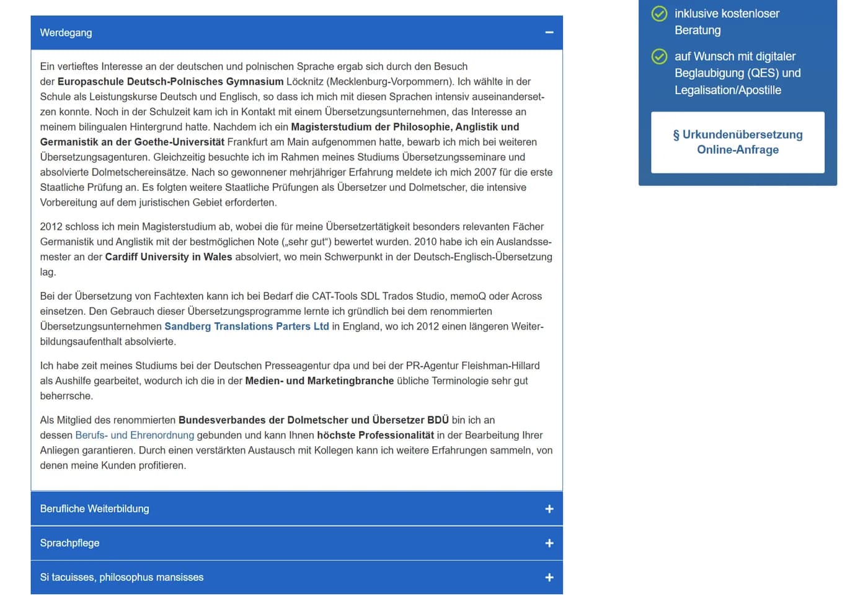Click the bold text Europaschule Deutsch-Polnisches Gymnasium
Screen dimensions: 868x614
click(x=170, y=82)
